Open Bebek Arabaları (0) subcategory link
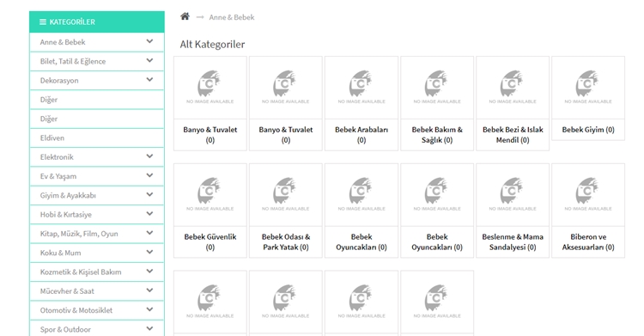The width and height of the screenshot is (644, 336). [361, 134]
